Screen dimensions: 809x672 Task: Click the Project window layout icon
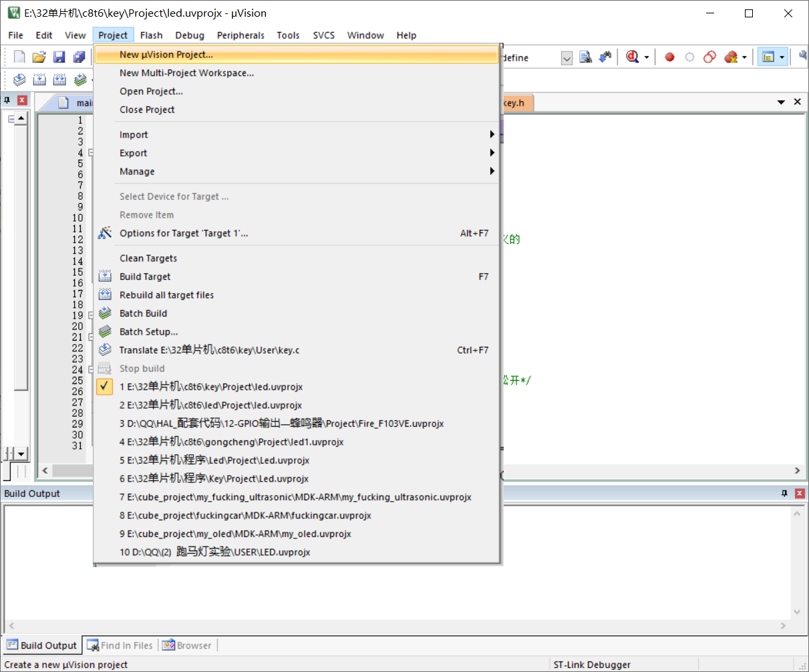pyautogui.click(x=768, y=57)
